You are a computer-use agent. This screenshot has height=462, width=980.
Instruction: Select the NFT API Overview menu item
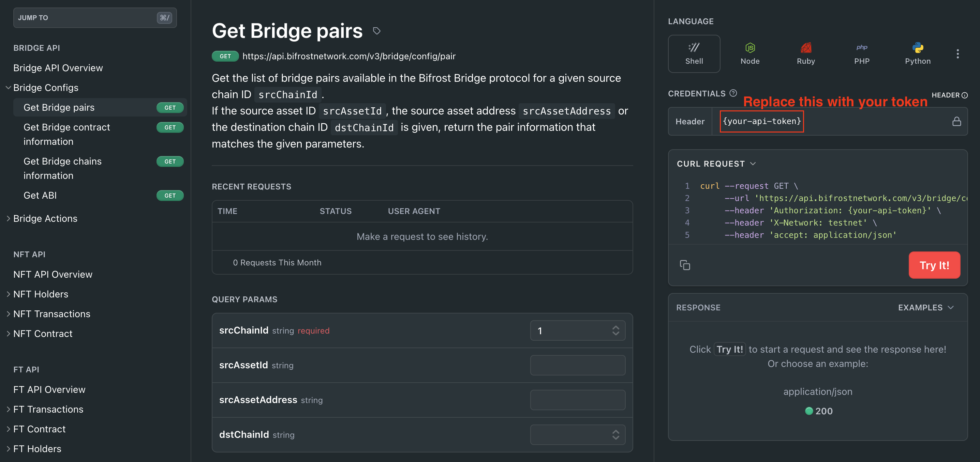[53, 274]
